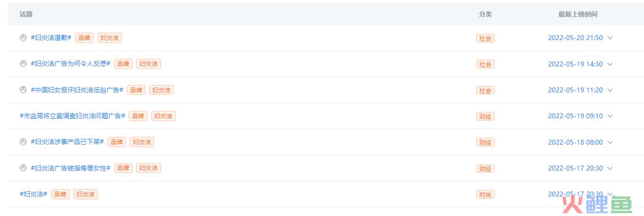Screen dimensions: 644x216
Task: Click the 妇炎洁 tag in the #妇炎洁# row
Action: pyautogui.click(x=86, y=194)
